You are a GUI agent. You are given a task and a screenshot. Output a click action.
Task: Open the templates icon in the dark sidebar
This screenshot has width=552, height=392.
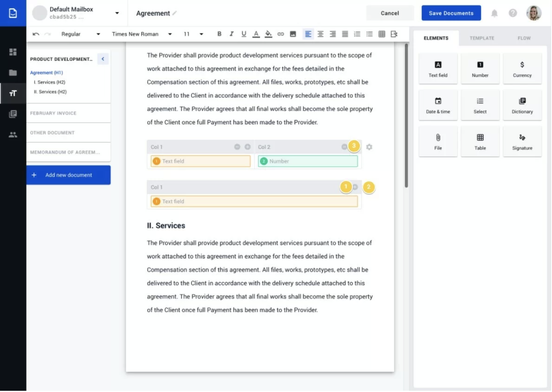13,114
